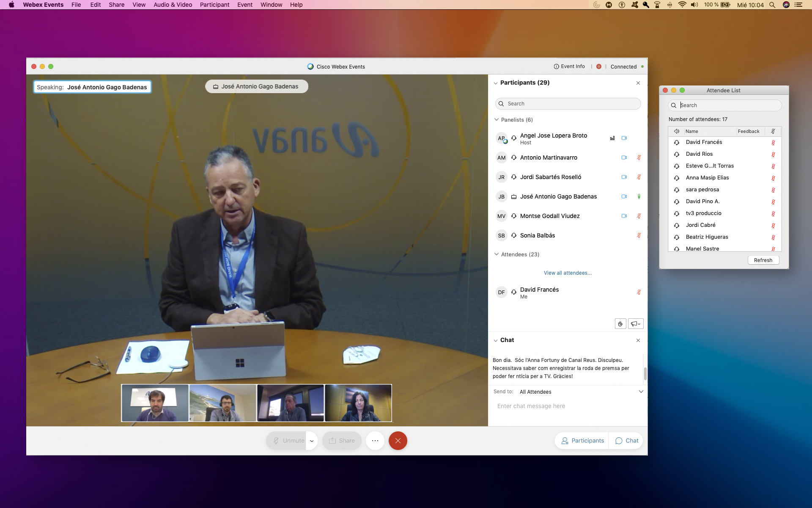Collapse the Panelists section
The width and height of the screenshot is (812, 508).
pyautogui.click(x=497, y=120)
